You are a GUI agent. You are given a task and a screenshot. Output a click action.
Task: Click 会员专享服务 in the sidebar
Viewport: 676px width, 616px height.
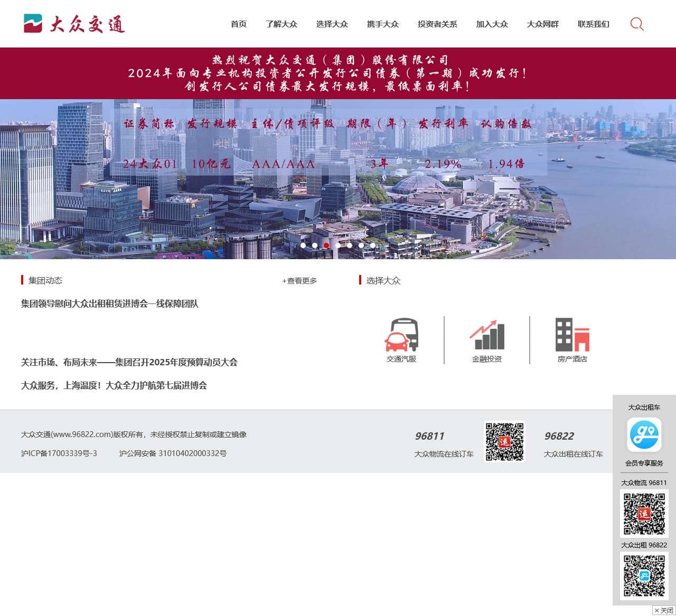click(644, 463)
